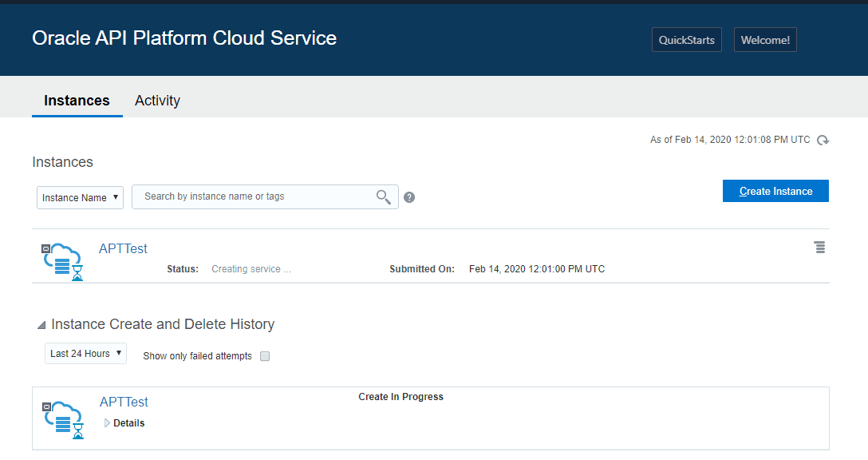Click the Create Instance button

coord(775,191)
